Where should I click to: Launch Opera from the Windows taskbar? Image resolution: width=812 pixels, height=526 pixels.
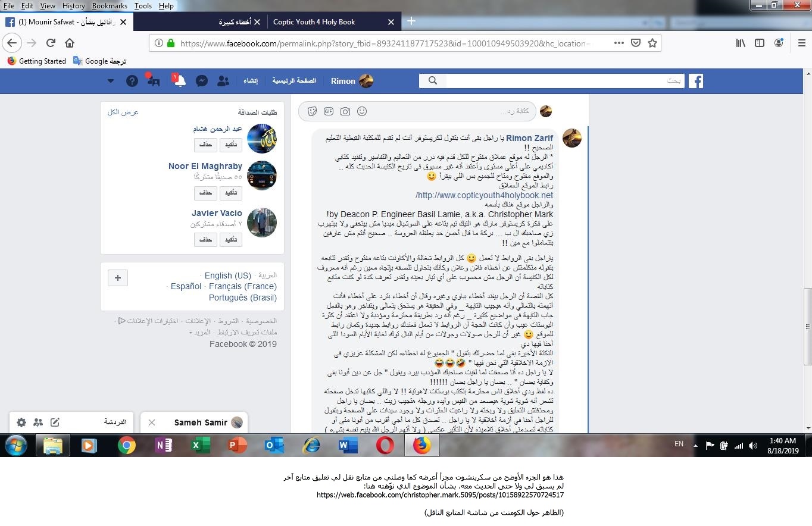coord(385,445)
